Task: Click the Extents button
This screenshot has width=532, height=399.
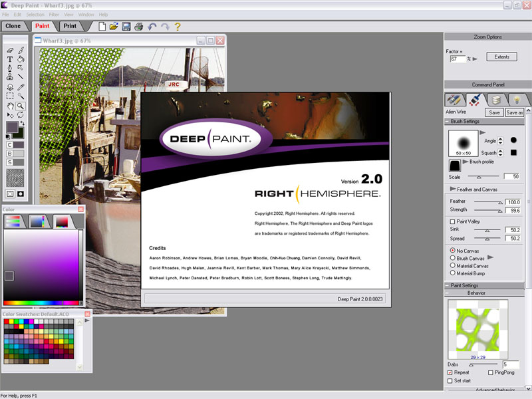Action: [x=502, y=57]
